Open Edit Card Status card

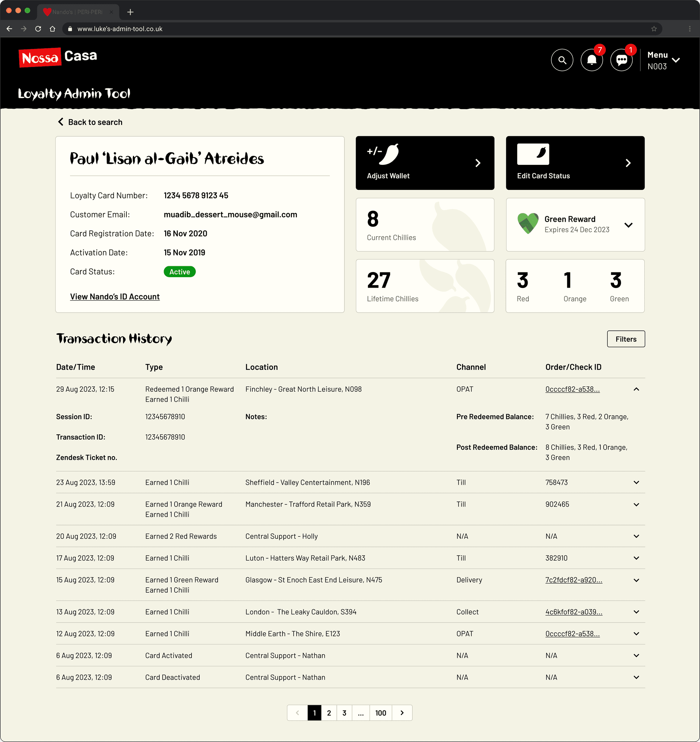(575, 163)
